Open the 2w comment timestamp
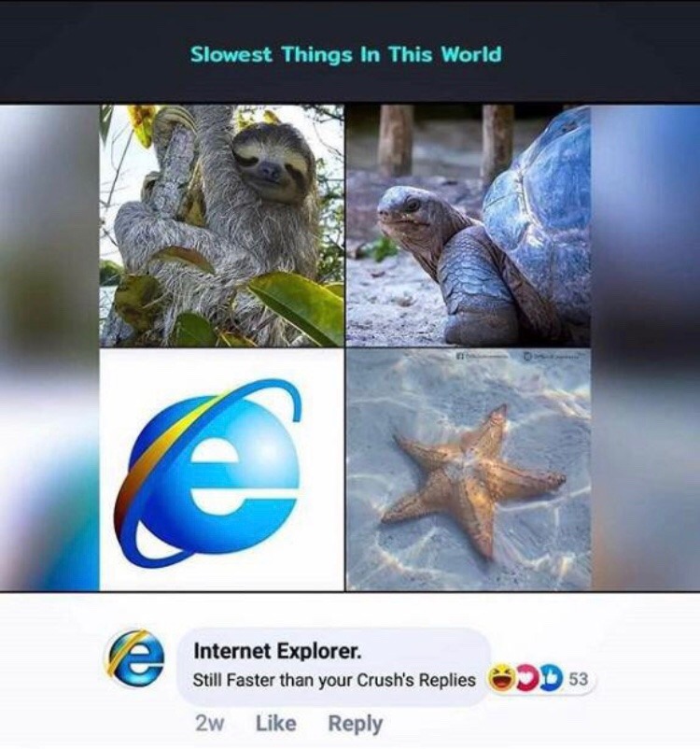700x749 pixels. coord(209,723)
